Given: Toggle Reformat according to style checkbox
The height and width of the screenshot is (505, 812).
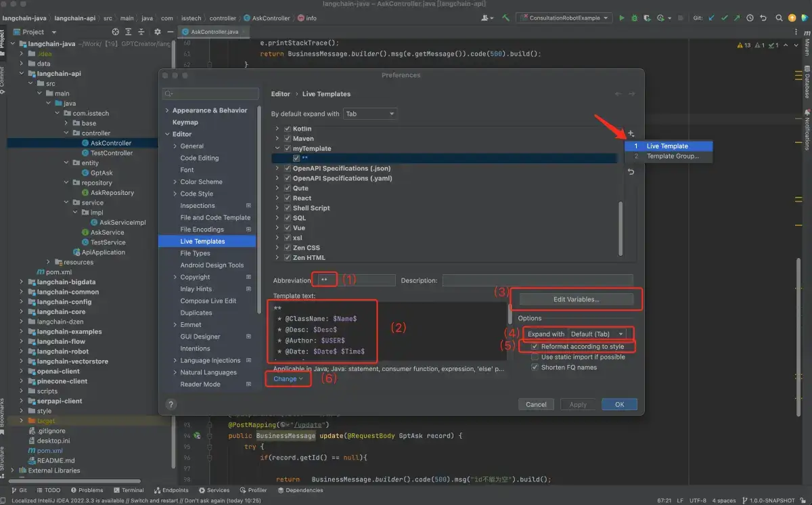Looking at the screenshot, I should click(535, 347).
